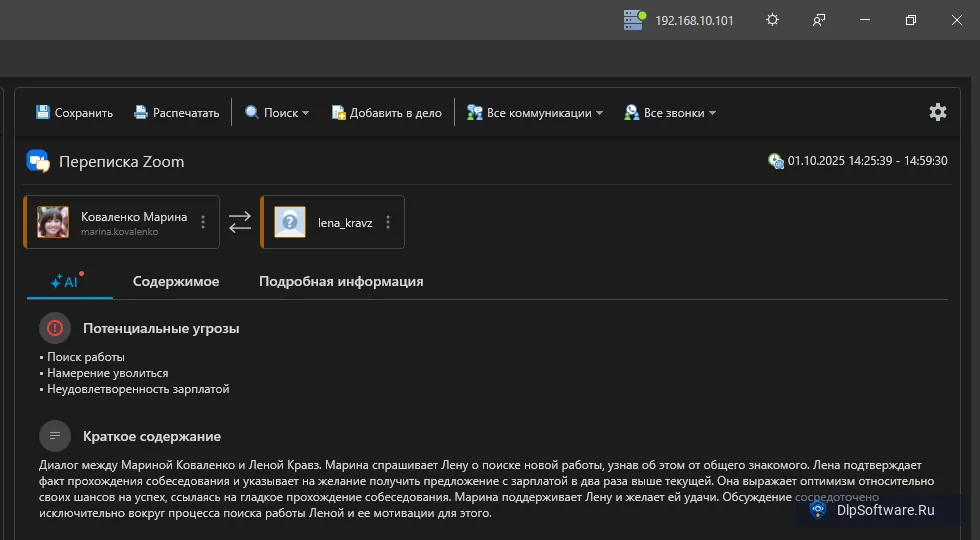This screenshot has width=980, height=540.
Task: Restore down the application window
Action: (911, 20)
